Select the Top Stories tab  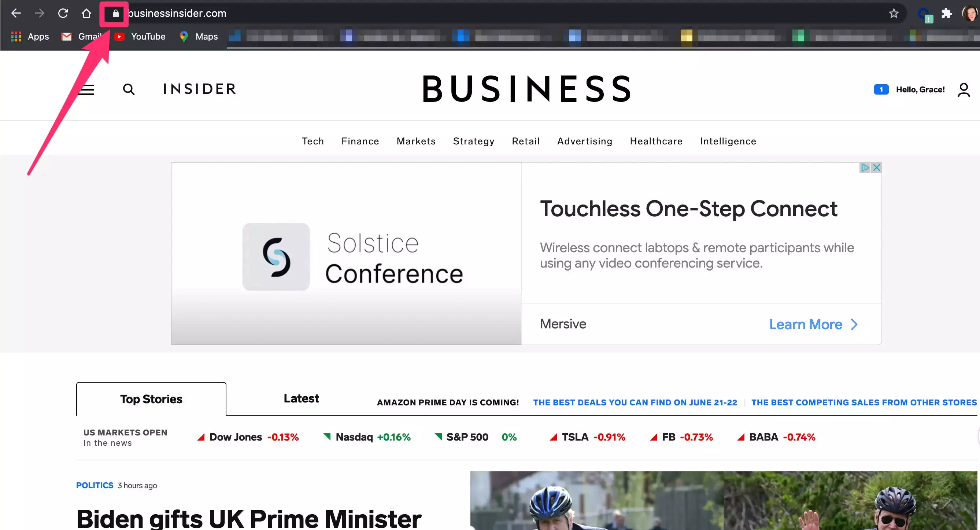[x=151, y=399]
